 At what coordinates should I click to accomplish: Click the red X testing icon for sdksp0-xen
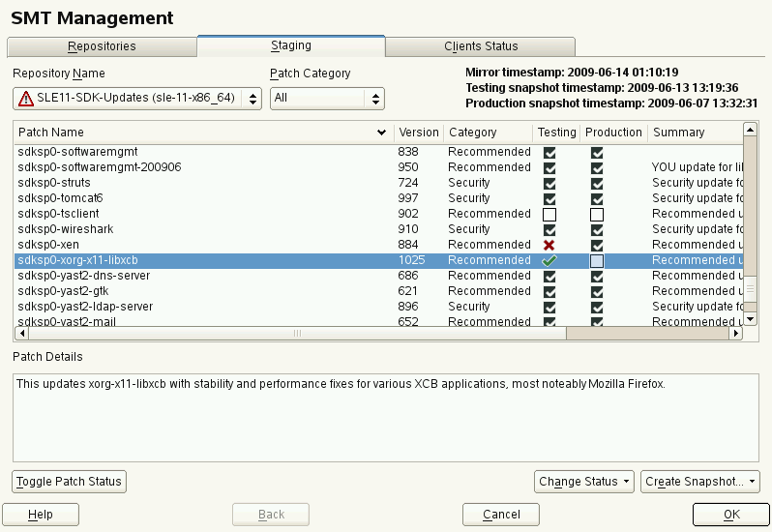tap(549, 245)
